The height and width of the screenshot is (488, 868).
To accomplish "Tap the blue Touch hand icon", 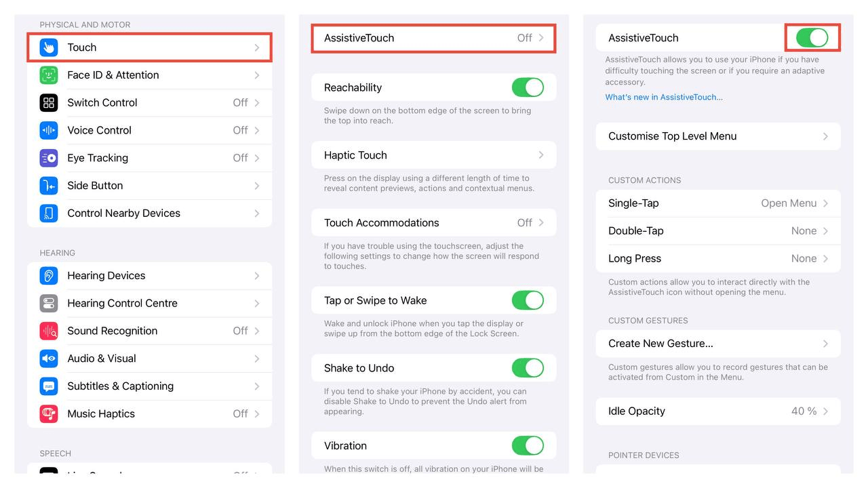I will [x=49, y=47].
